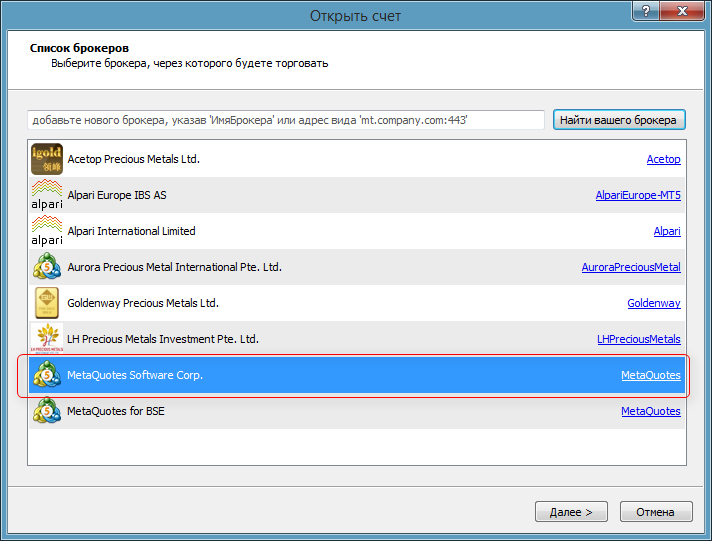
Task: Click Aurora Precious Metal broker icon
Action: coord(47,267)
